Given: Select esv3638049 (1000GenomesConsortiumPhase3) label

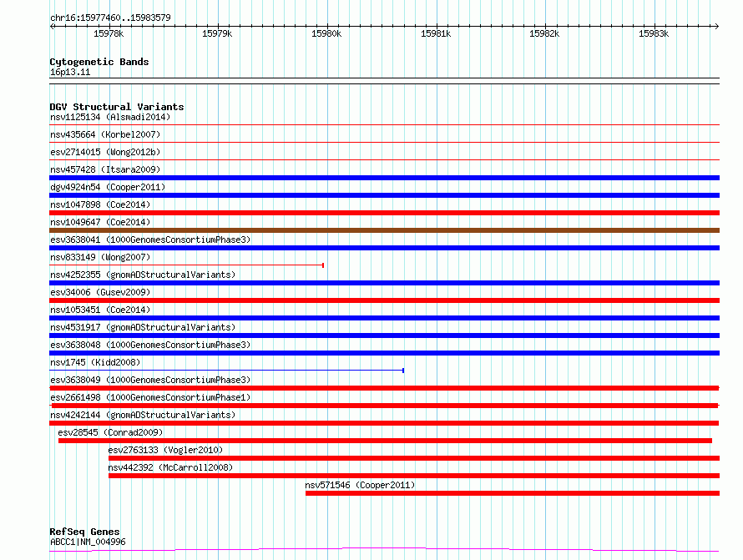Looking at the screenshot, I should 150,380.
